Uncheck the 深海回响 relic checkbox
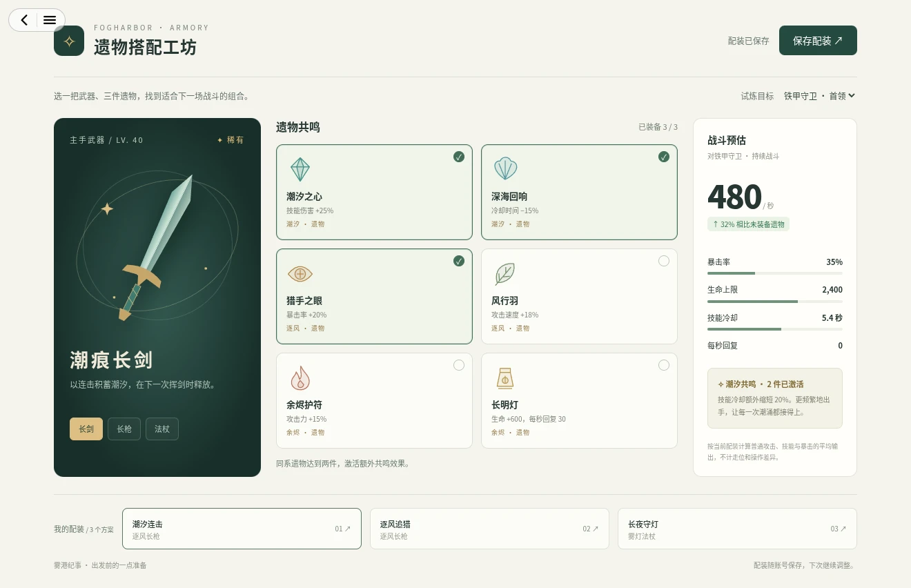Image resolution: width=911 pixels, height=588 pixels. coord(664,157)
